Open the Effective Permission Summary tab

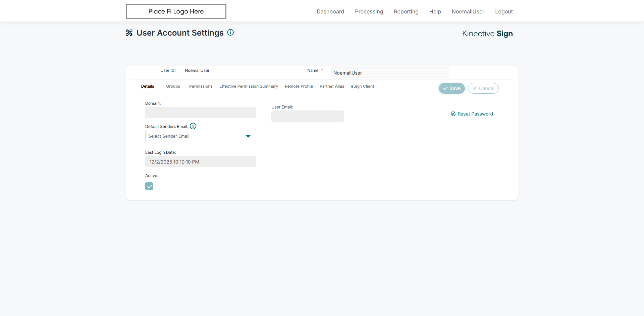tap(249, 86)
